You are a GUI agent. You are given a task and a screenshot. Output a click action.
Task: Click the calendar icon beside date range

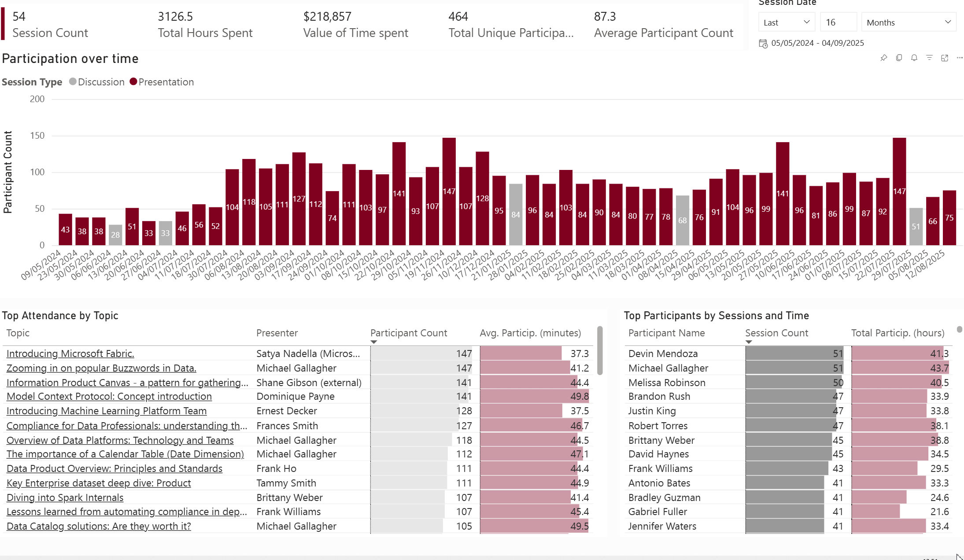tap(763, 43)
